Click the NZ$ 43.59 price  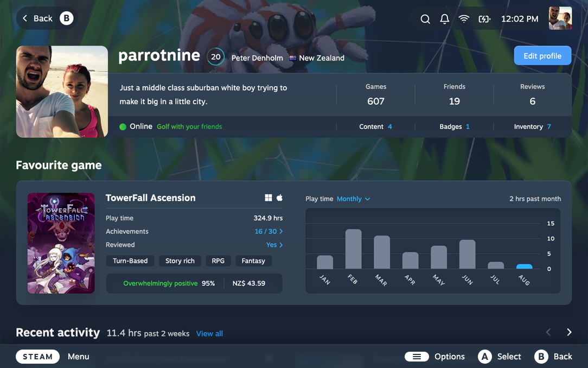248,283
